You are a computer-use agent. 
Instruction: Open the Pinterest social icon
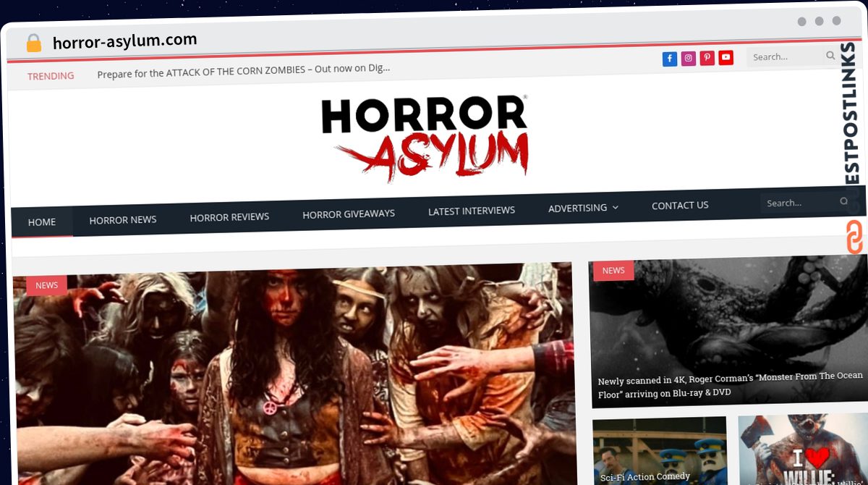coord(707,58)
